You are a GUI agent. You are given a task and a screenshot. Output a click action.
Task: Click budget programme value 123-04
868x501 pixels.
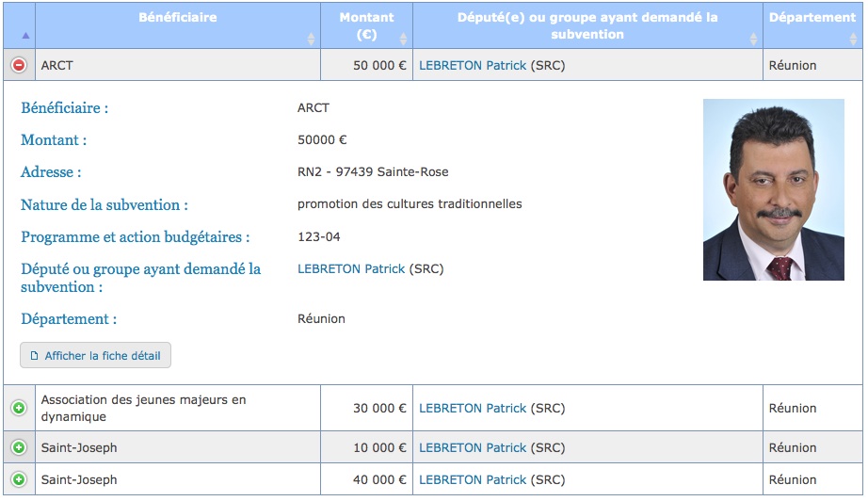click(x=319, y=237)
